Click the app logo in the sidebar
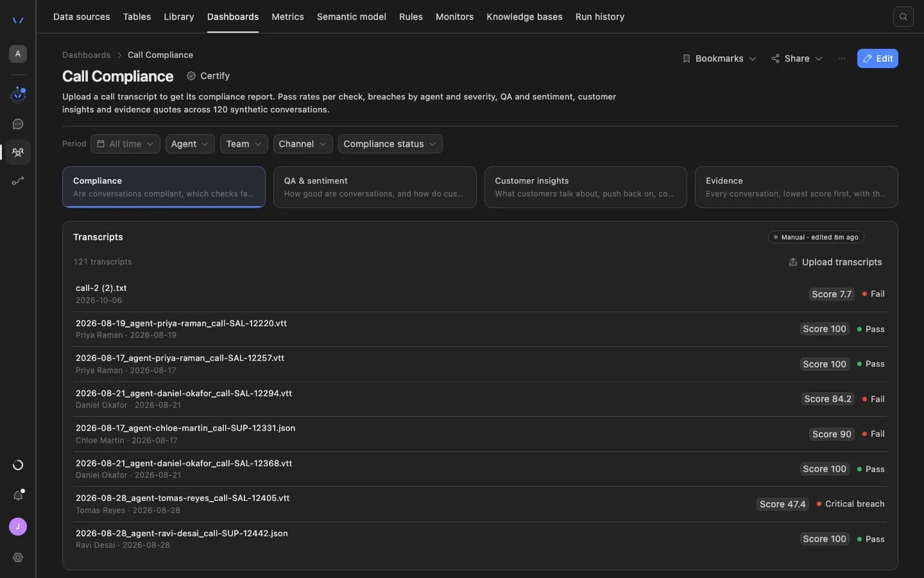Viewport: 924px width, 578px height. click(x=18, y=20)
